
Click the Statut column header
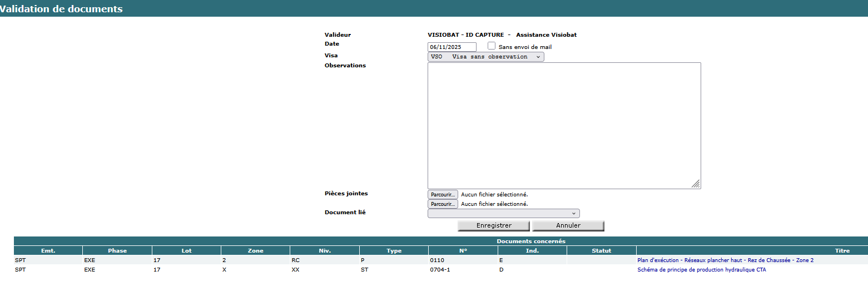tap(601, 250)
